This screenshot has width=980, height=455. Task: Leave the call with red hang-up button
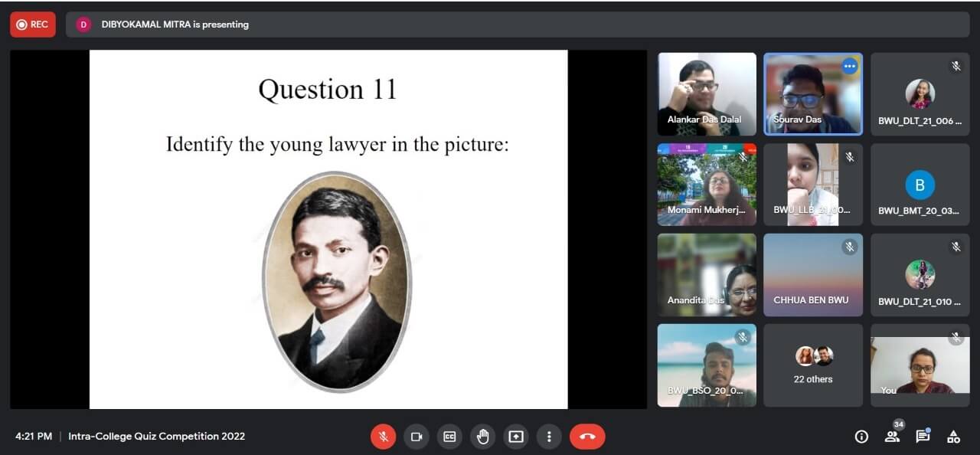[x=587, y=437]
